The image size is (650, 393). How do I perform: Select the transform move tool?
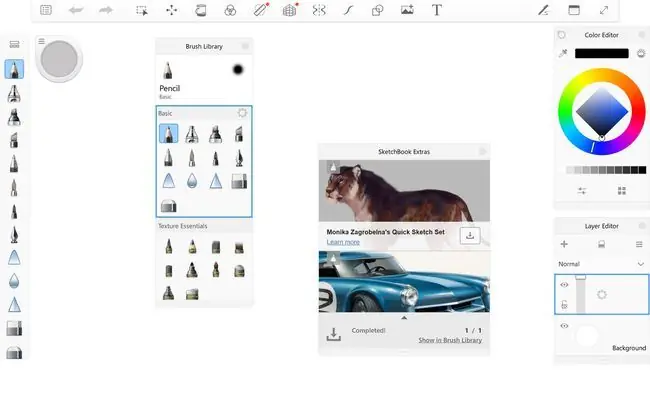pyautogui.click(x=171, y=10)
